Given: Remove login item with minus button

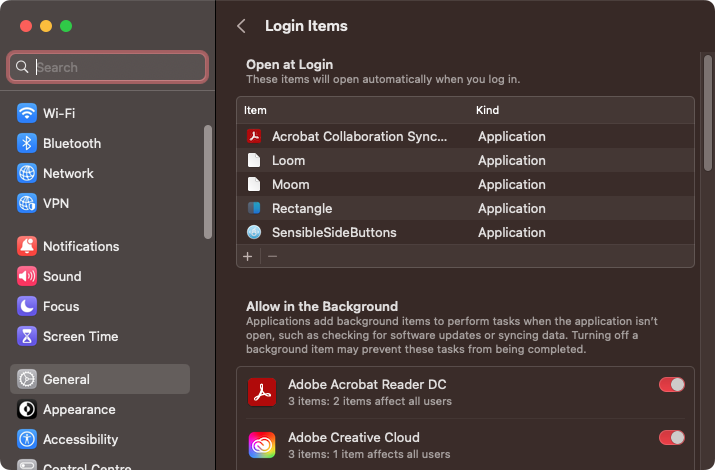Looking at the screenshot, I should [272, 257].
